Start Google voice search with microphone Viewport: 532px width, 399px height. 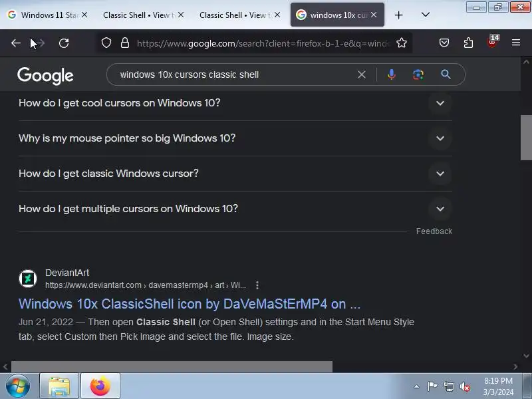[x=391, y=74]
